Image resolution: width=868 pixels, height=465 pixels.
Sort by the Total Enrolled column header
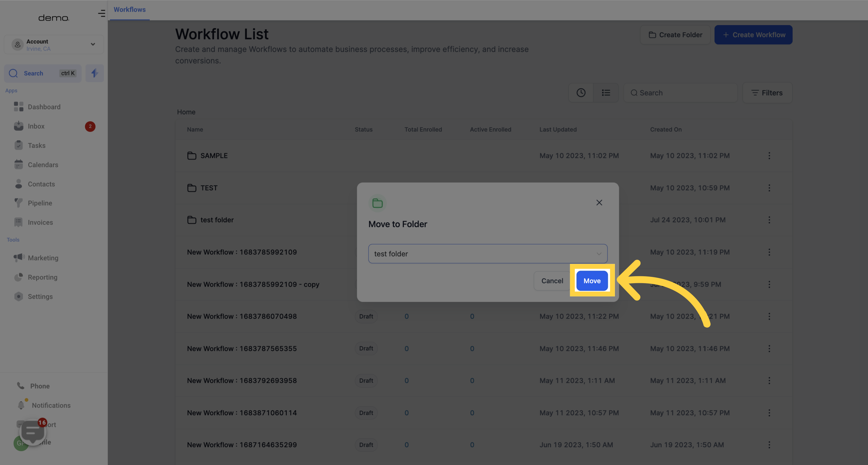[x=423, y=129]
